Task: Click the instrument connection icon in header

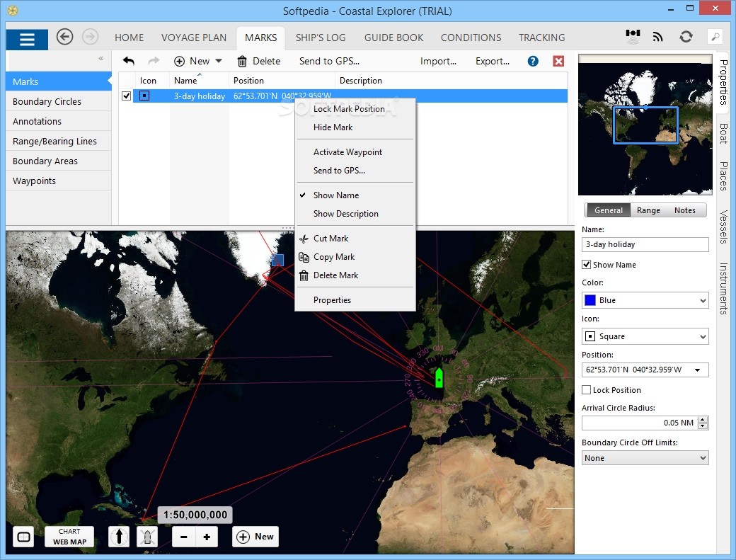Action: (633, 36)
